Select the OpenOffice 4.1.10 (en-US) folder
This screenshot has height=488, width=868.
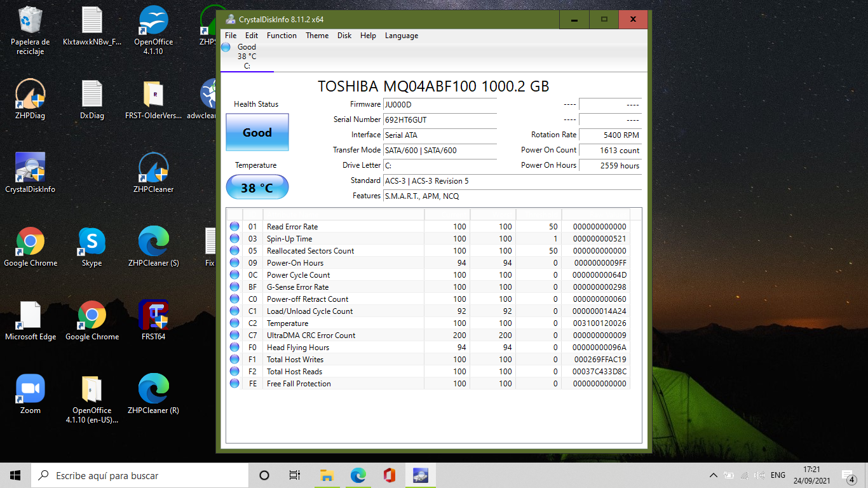(x=92, y=399)
